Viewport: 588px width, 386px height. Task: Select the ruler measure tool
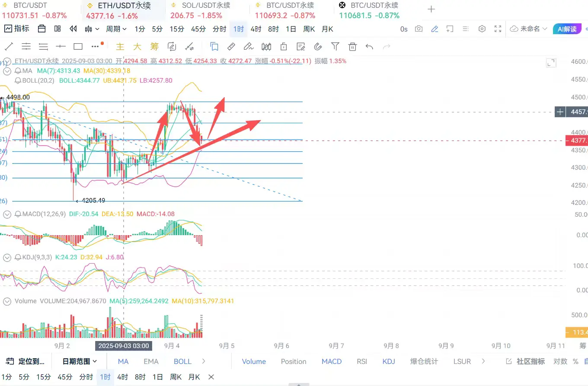pos(231,46)
